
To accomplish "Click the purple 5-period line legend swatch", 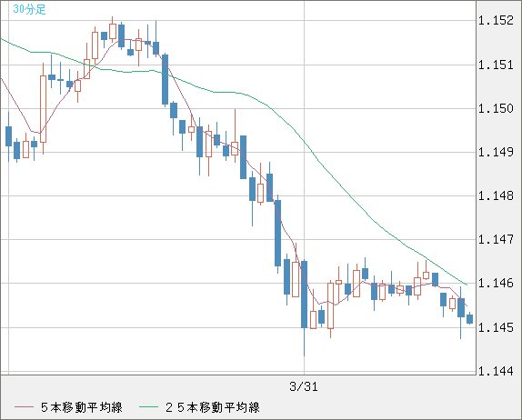I will pos(24,407).
